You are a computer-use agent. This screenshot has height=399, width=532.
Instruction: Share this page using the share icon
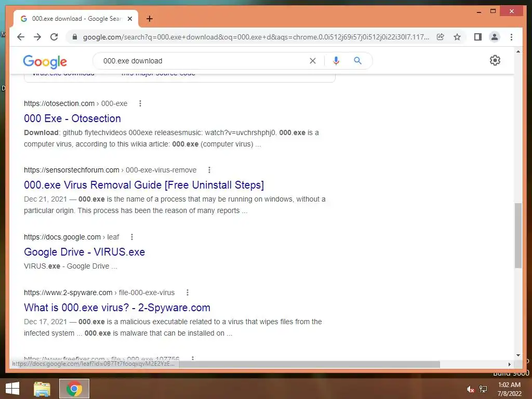[441, 37]
